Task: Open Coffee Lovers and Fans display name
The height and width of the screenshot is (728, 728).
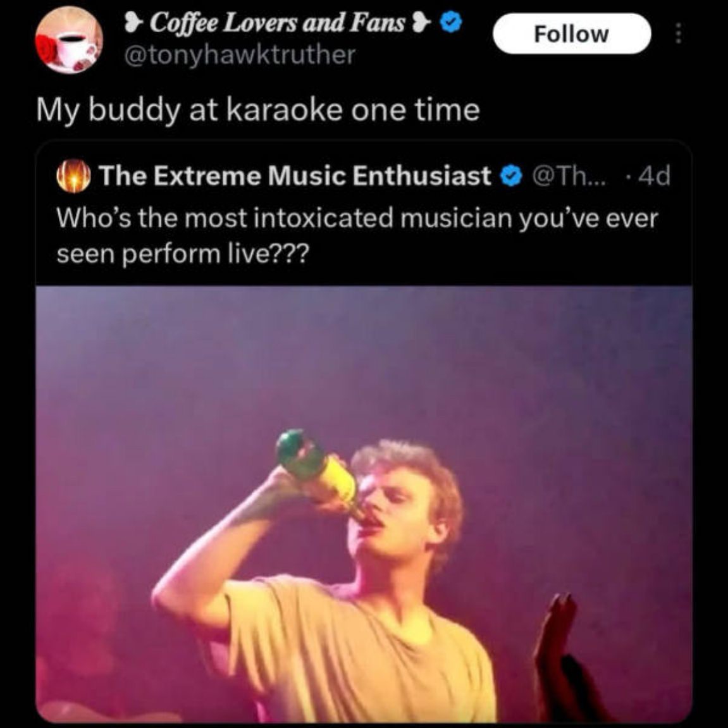Action: (x=277, y=23)
